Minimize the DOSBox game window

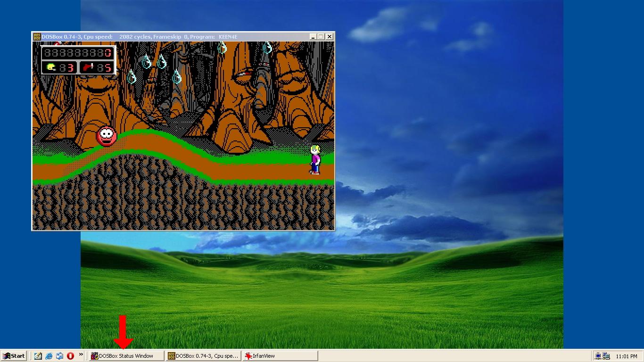tap(313, 37)
